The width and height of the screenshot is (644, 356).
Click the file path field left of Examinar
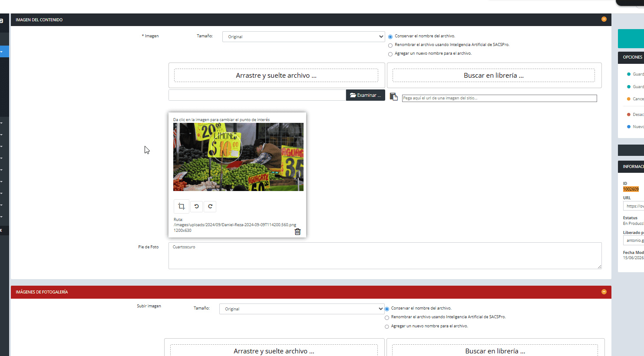pos(257,95)
